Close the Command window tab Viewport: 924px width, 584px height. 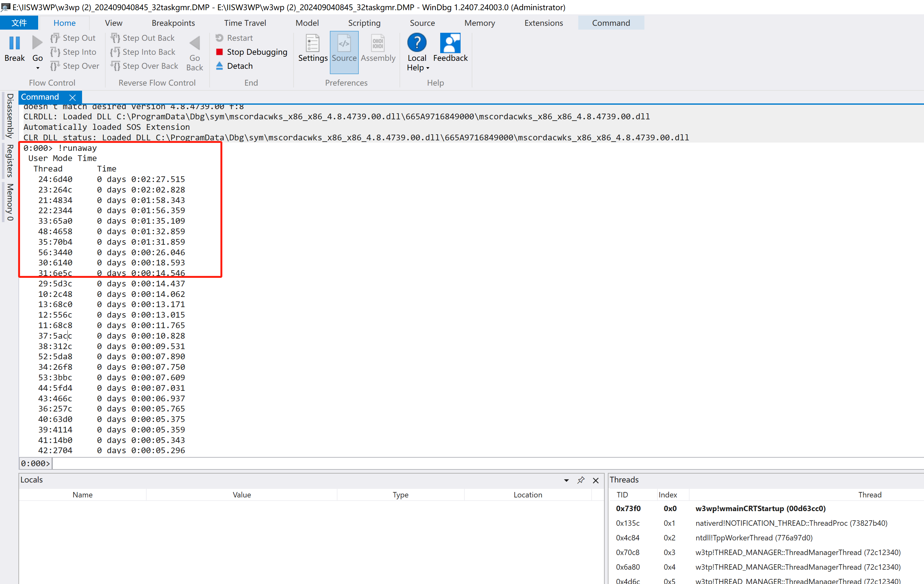73,97
